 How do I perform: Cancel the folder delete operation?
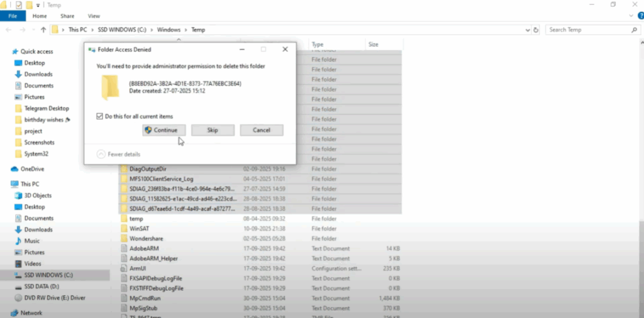(262, 130)
